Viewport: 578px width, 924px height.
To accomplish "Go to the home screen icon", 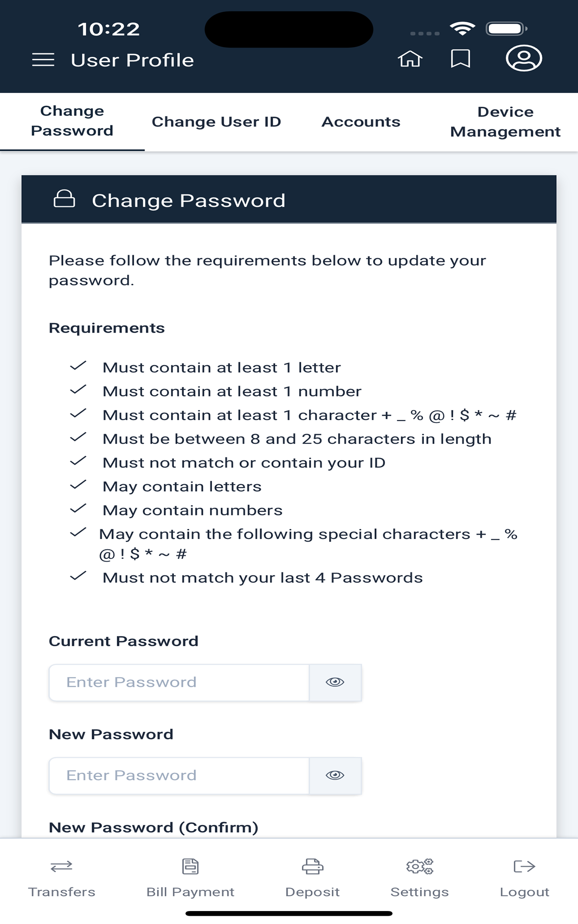I will 410,59.
